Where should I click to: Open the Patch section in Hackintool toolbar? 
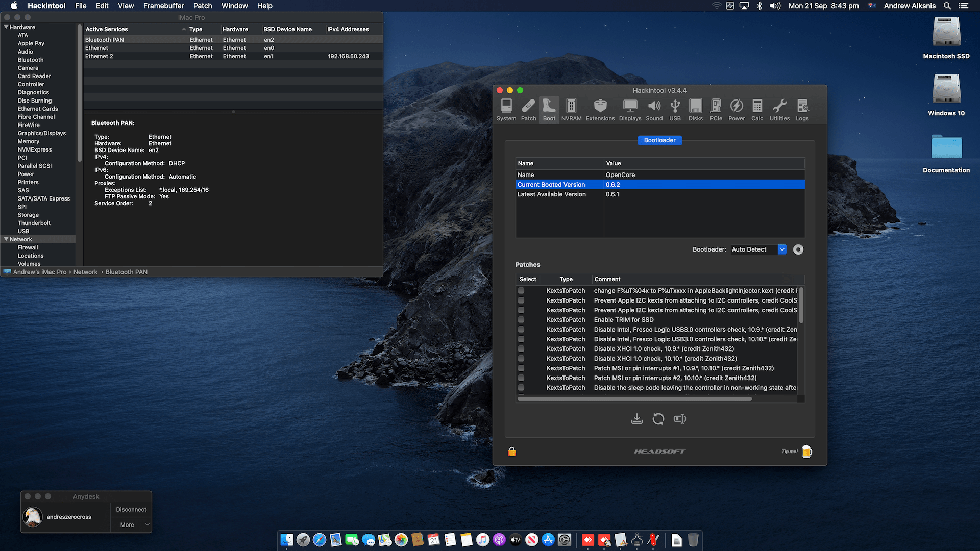(x=529, y=110)
